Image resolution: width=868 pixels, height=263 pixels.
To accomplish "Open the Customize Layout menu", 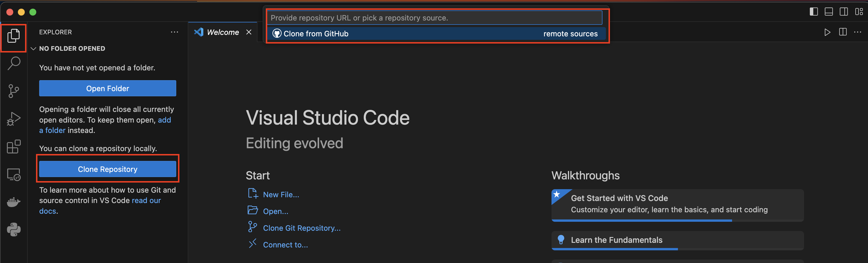I will (x=859, y=12).
